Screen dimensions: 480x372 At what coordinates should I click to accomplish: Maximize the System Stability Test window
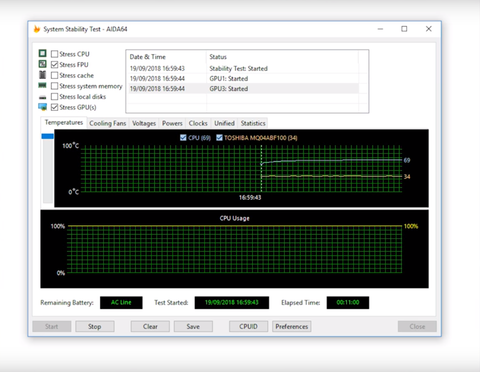(404, 29)
